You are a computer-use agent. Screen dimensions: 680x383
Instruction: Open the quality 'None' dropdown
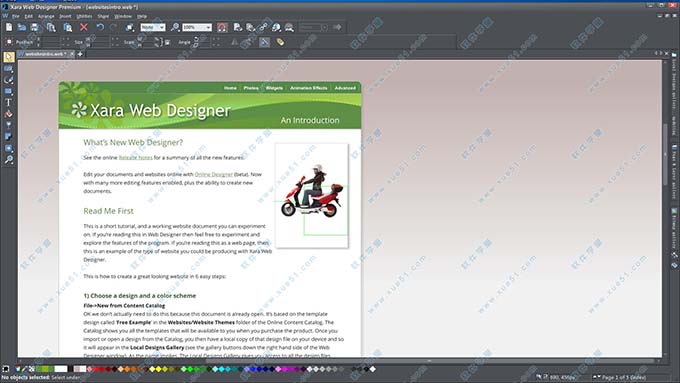click(153, 27)
